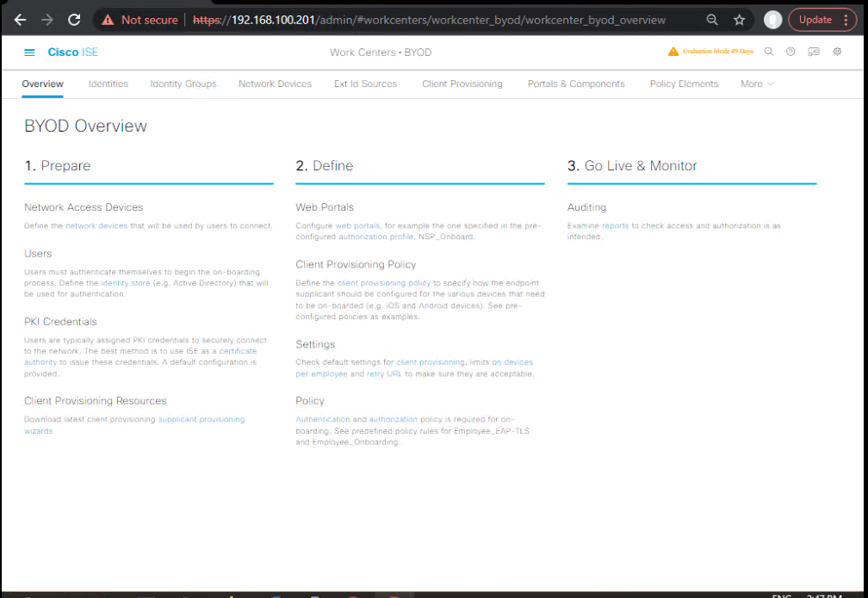
Task: Follow the 'web portals' link
Action: pos(357,225)
